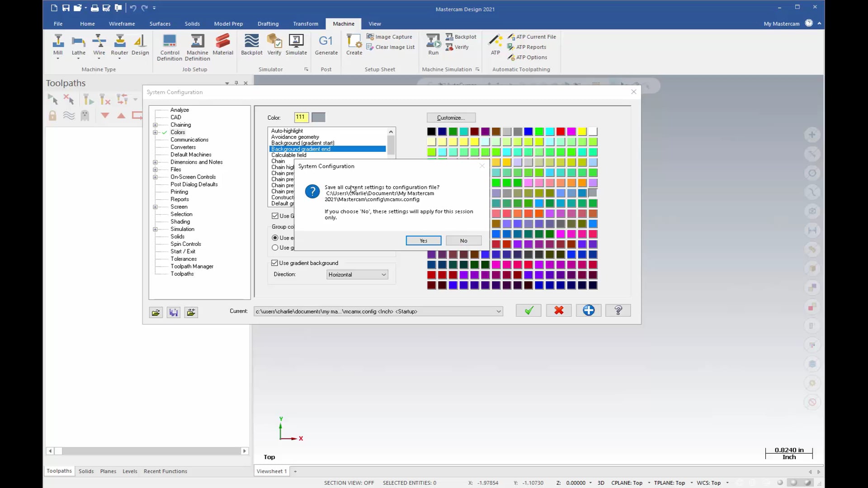The width and height of the screenshot is (868, 488).
Task: Click the Machine menu tab
Action: pos(344,23)
